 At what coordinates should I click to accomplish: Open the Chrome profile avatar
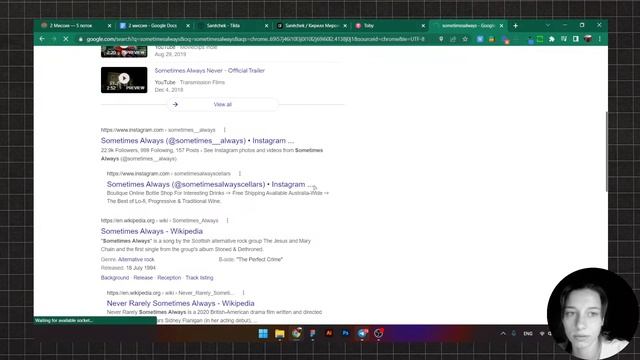tap(588, 39)
